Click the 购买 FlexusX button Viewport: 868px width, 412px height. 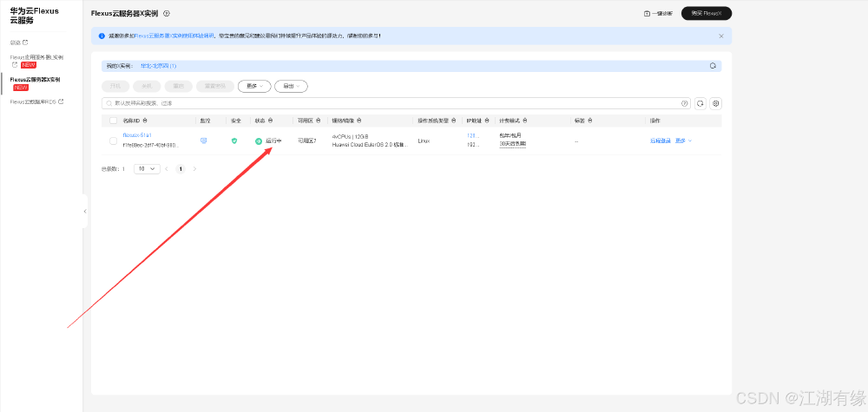707,13
